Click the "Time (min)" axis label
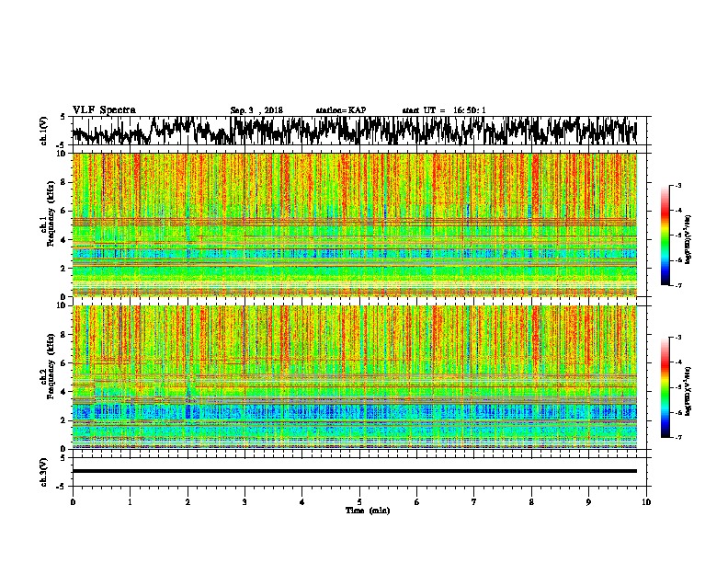The width and height of the screenshot is (728, 563). coord(368,511)
